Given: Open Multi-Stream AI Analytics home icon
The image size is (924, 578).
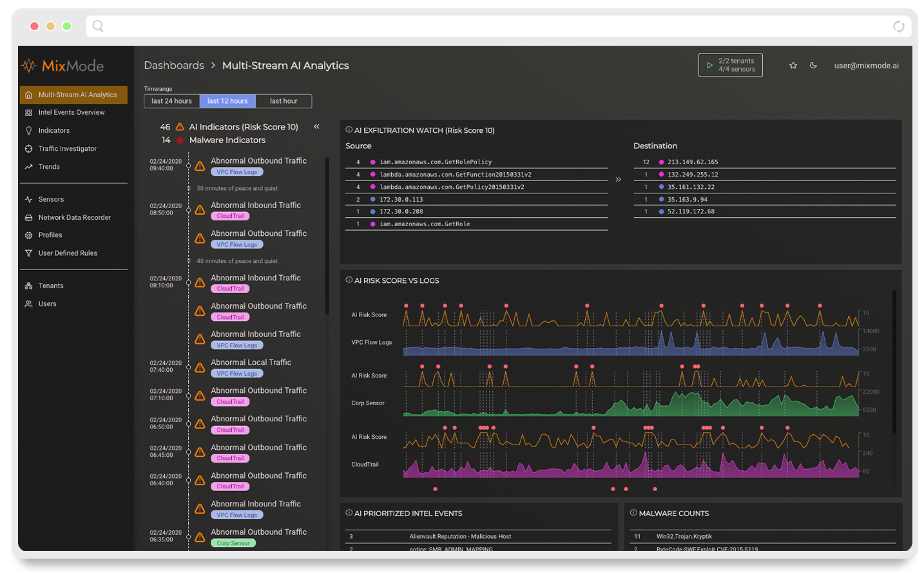Looking at the screenshot, I should coord(28,95).
